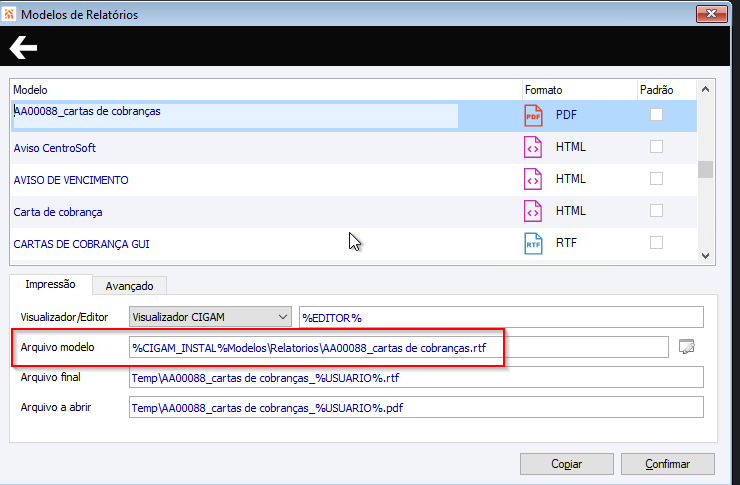Image resolution: width=740 pixels, height=485 pixels.
Task: Select the CARTAS DE COBRANÇA GUI model
Action: [x=81, y=244]
